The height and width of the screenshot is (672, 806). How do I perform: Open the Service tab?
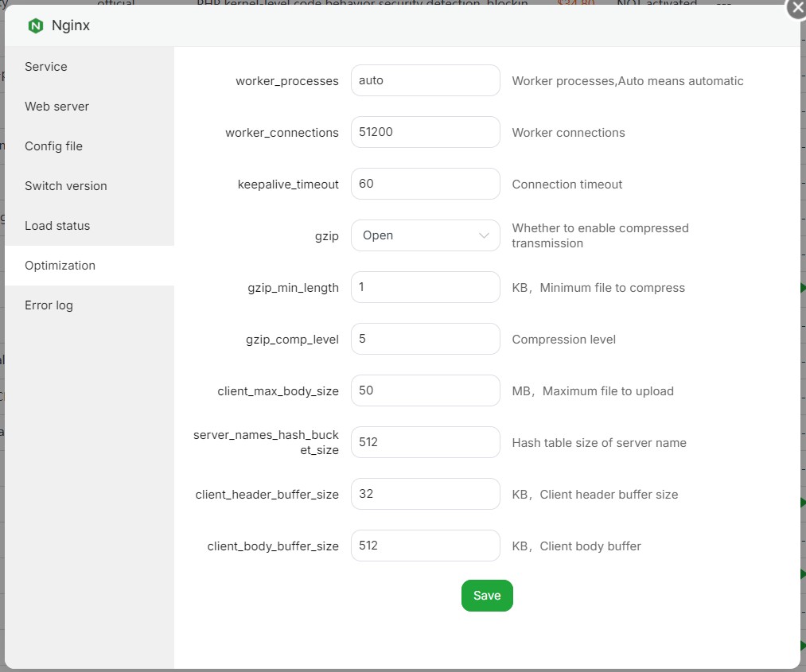click(x=89, y=67)
